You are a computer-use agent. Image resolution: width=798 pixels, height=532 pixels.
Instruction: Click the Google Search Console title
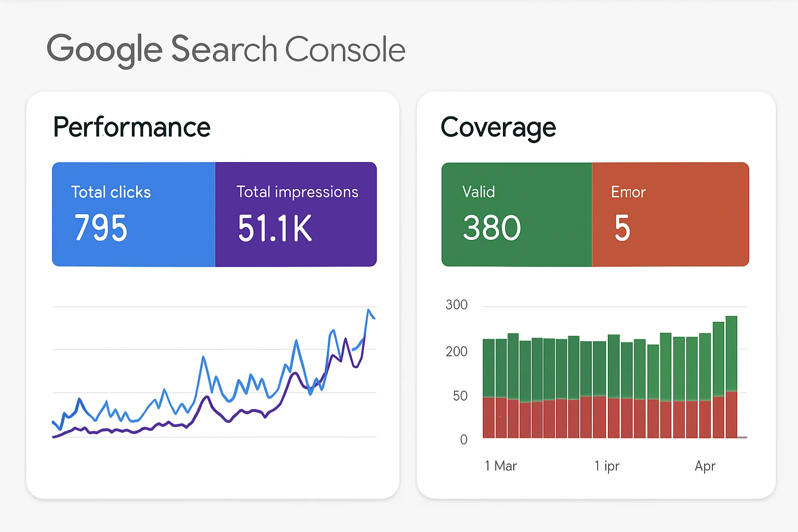point(226,50)
